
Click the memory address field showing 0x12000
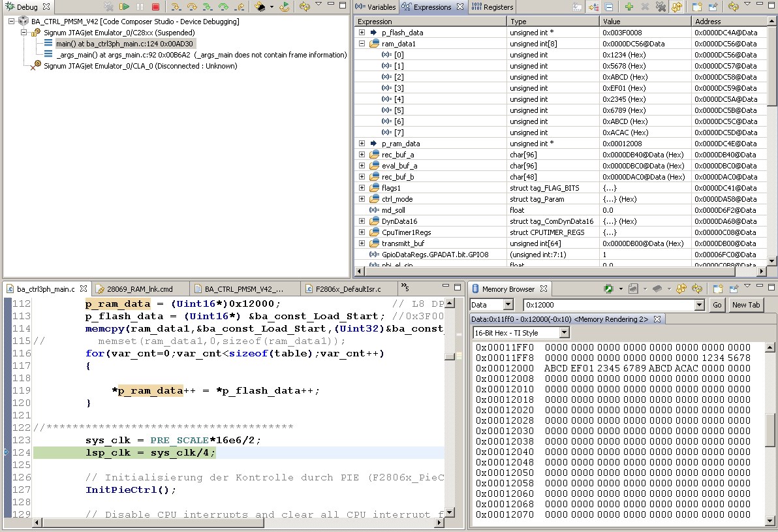click(610, 305)
